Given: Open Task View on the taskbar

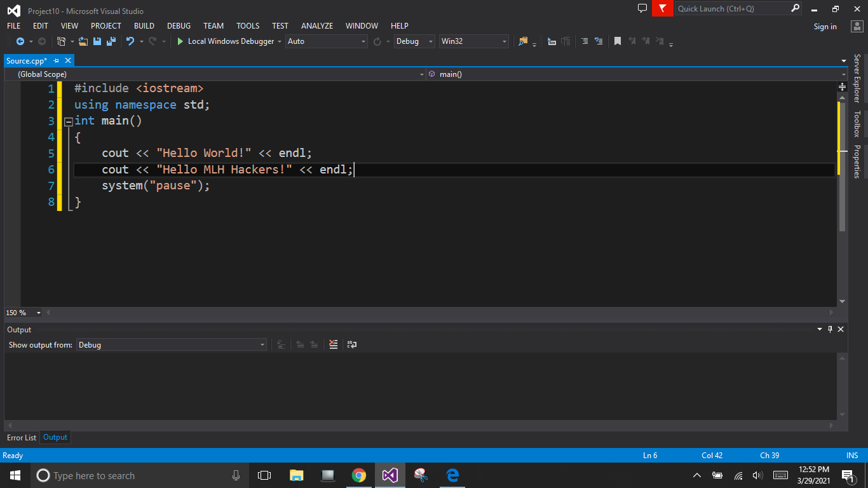Looking at the screenshot, I should click(x=264, y=475).
